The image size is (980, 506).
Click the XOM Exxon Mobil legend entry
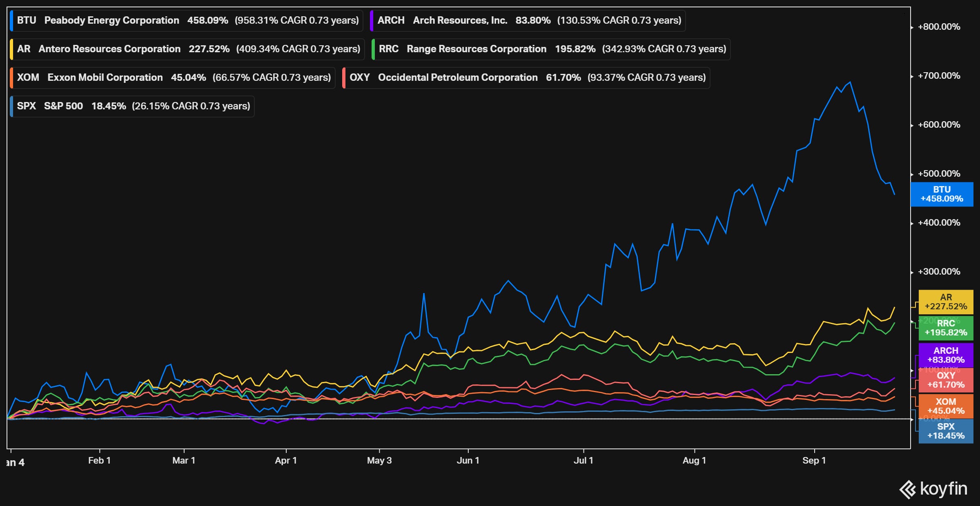click(173, 78)
